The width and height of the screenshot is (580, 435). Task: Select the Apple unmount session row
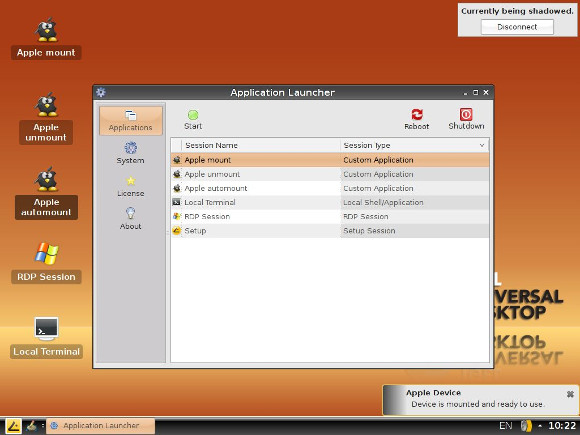tap(330, 174)
